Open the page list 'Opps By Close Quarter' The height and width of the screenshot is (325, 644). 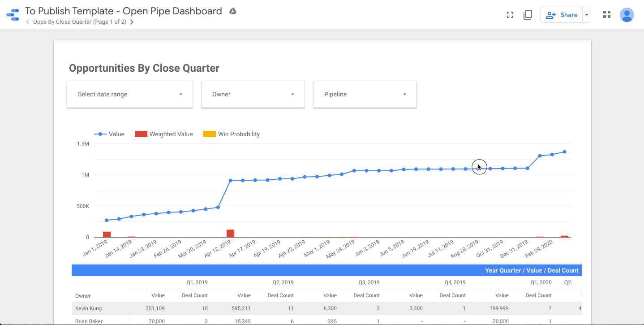point(79,22)
